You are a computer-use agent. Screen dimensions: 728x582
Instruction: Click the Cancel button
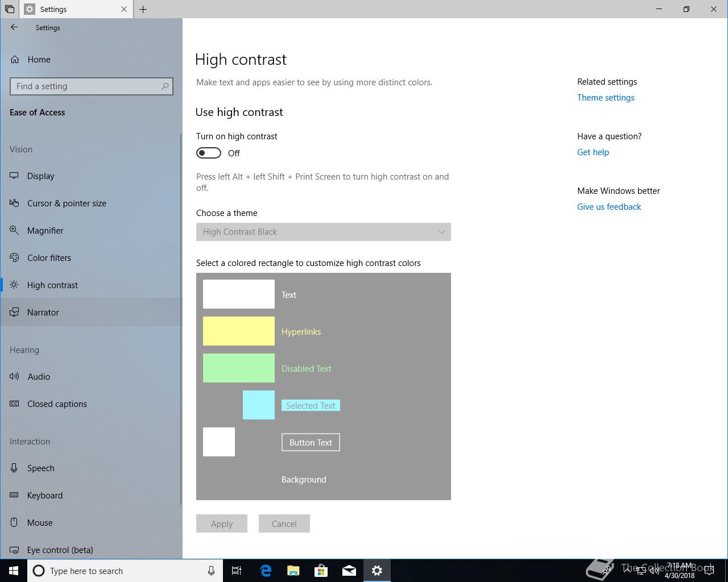tap(284, 523)
